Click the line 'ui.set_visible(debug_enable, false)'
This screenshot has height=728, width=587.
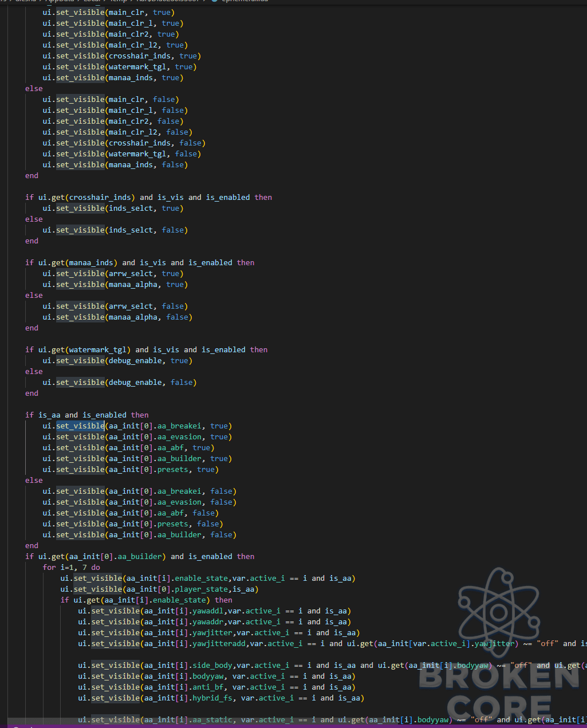[120, 383]
